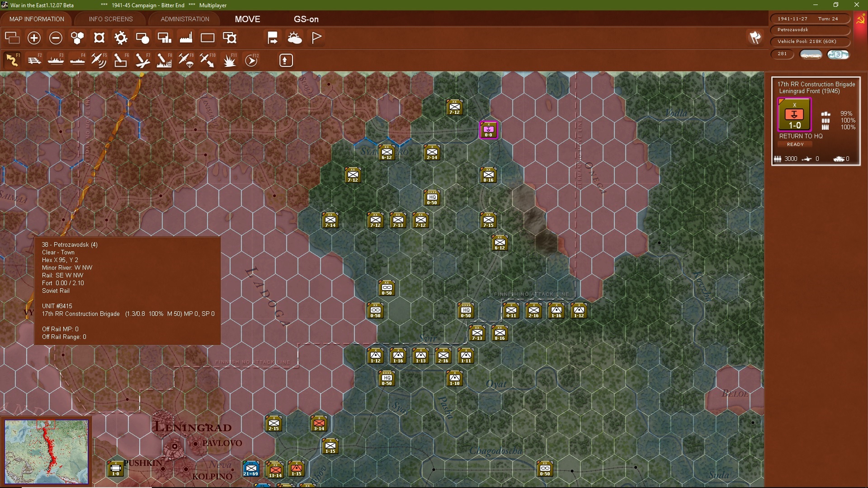This screenshot has height=488, width=868.
Task: Click the 281 counter pill
Action: click(x=782, y=54)
